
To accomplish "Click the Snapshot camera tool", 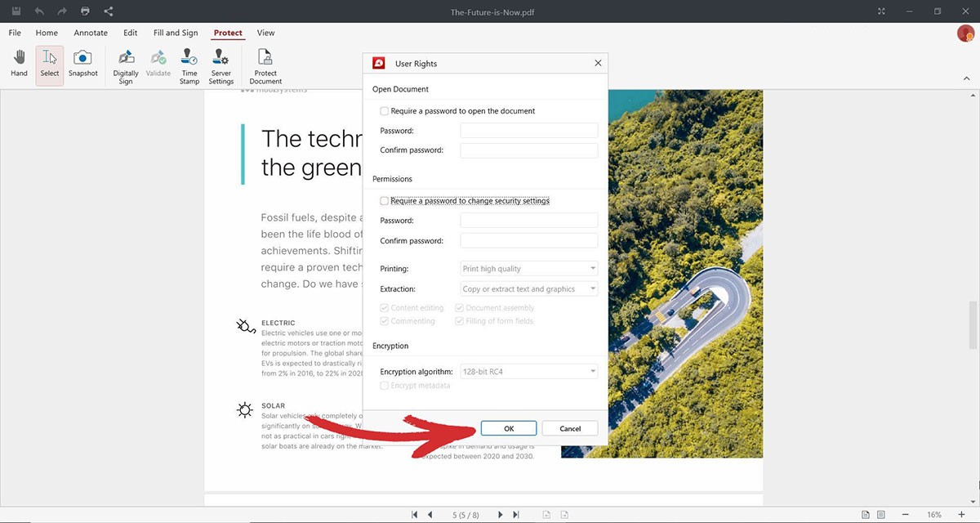I will pyautogui.click(x=82, y=64).
